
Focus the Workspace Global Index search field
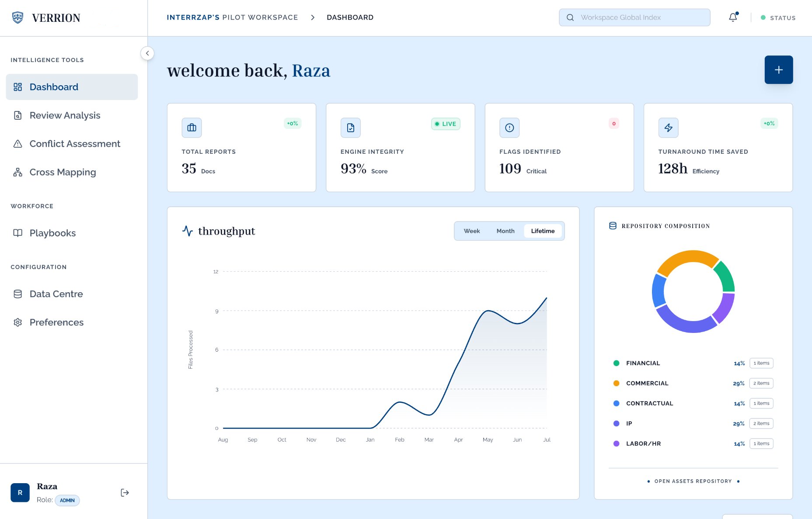pyautogui.click(x=634, y=17)
